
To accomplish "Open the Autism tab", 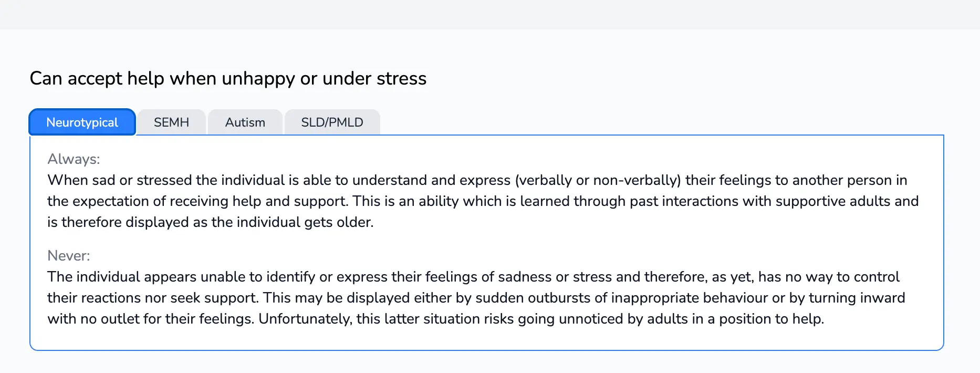I will [x=245, y=122].
